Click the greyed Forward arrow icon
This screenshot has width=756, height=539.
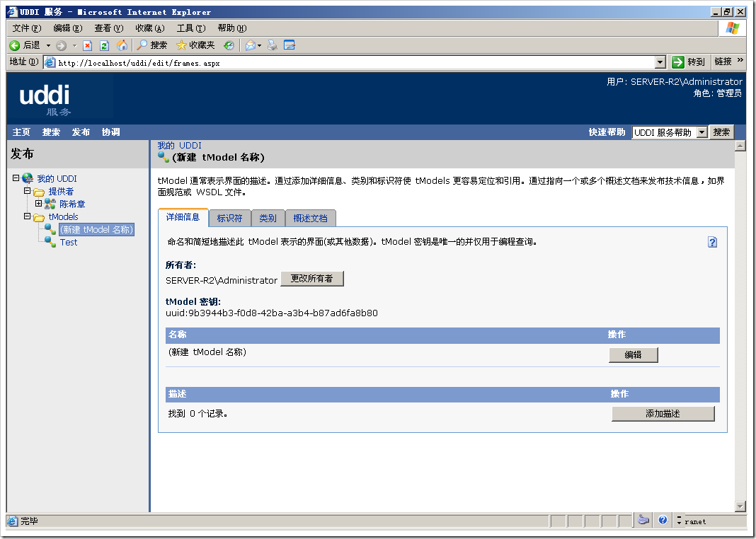tap(62, 46)
